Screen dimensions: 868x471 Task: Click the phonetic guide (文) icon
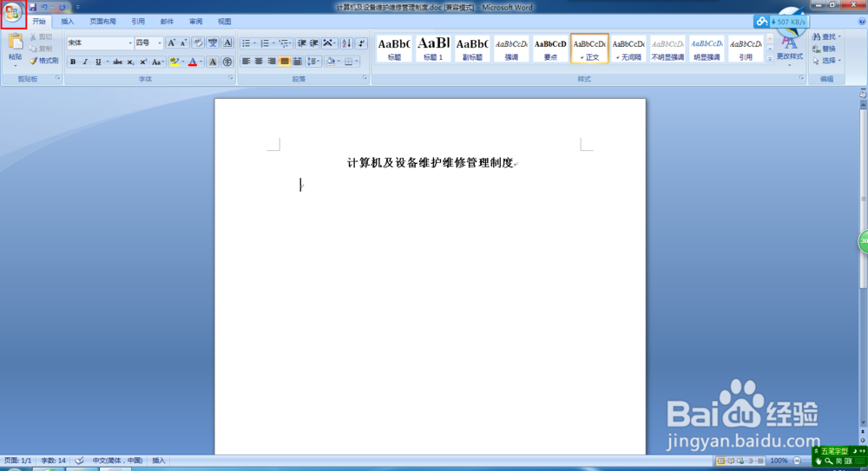click(213, 43)
